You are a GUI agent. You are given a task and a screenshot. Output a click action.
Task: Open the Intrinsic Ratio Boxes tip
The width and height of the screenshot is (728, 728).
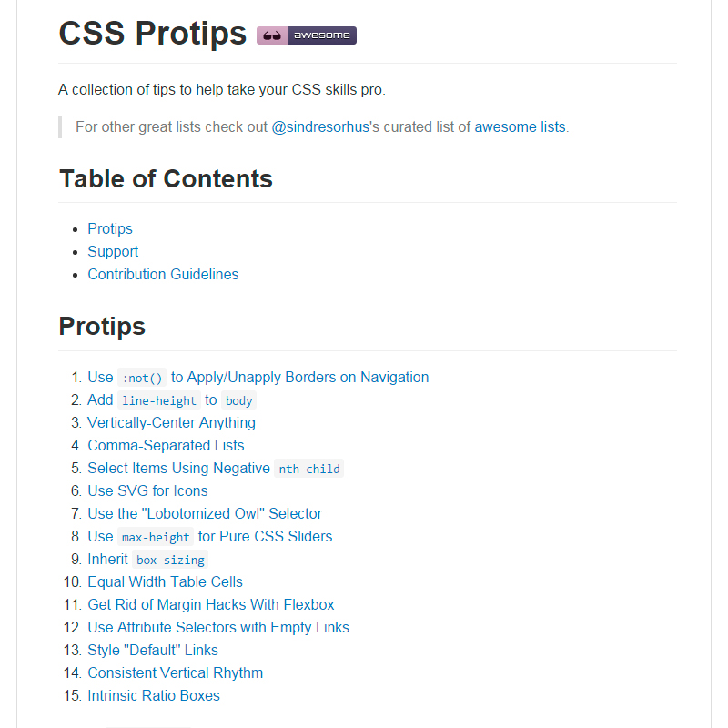(154, 695)
